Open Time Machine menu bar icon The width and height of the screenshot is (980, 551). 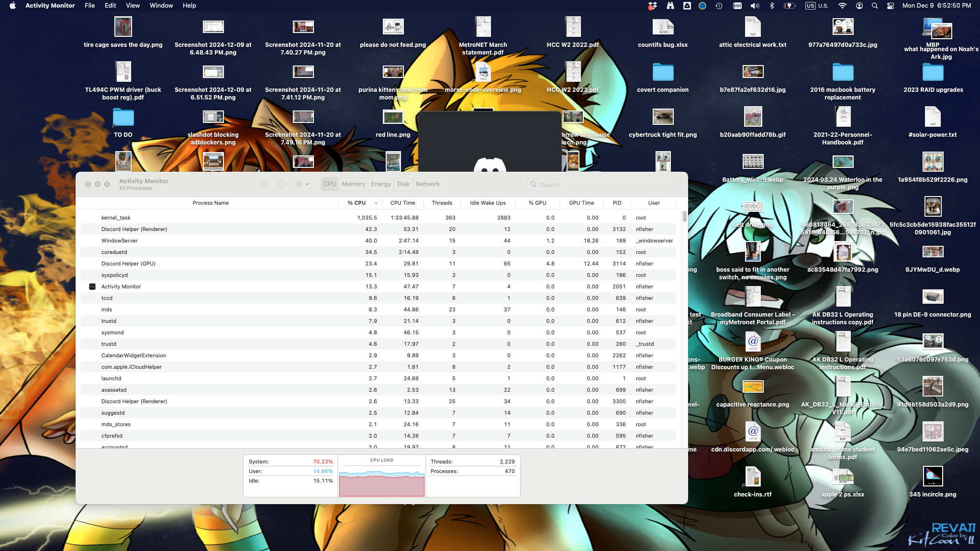(719, 6)
